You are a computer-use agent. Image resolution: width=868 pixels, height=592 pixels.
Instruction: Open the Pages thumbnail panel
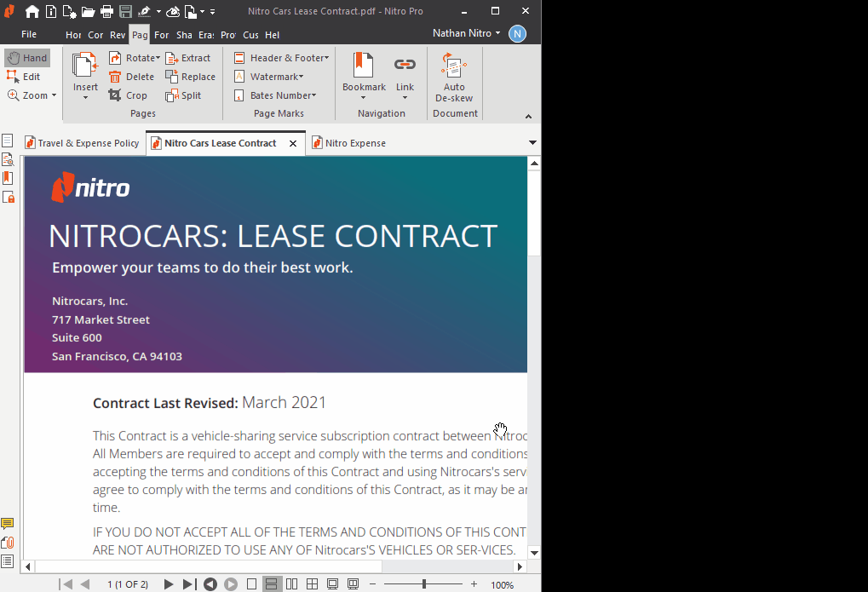point(9,140)
